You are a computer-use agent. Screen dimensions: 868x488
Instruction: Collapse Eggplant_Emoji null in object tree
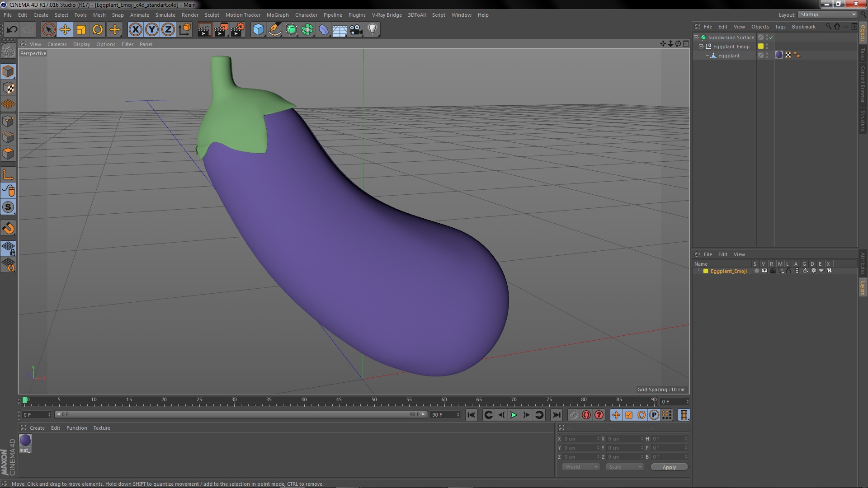pos(701,46)
